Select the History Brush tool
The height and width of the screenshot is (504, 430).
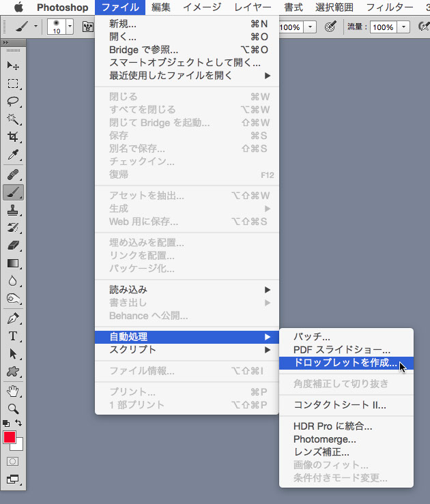point(13,228)
